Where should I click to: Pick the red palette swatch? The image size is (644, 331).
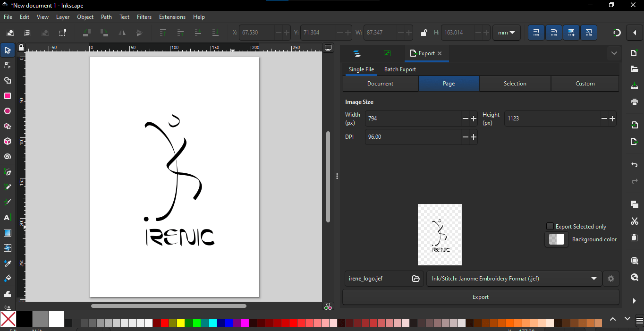165,323
